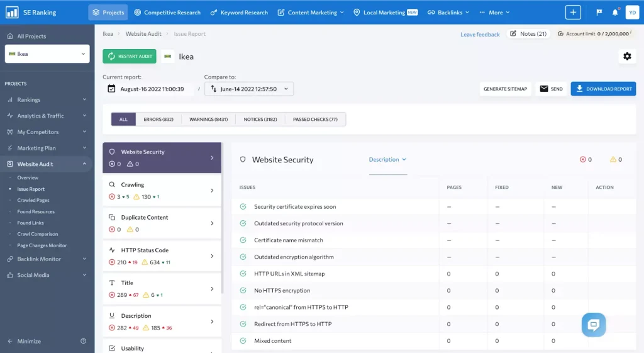The image size is (644, 353).
Task: Open the Backlinks menu
Action: tap(448, 13)
